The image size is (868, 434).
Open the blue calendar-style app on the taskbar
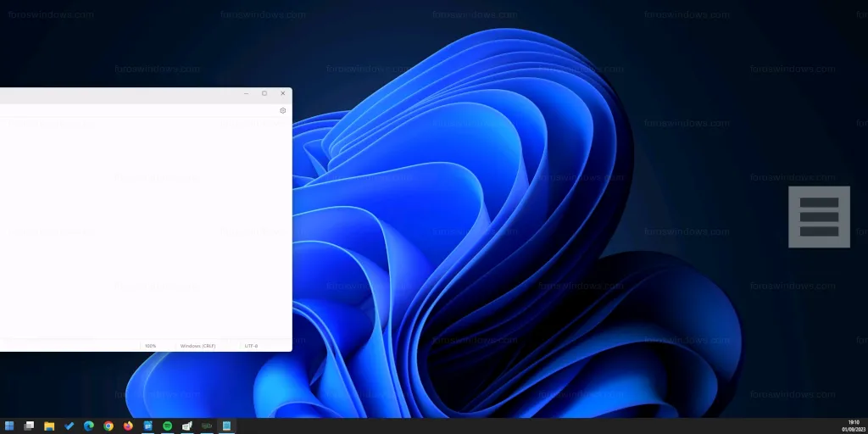147,426
